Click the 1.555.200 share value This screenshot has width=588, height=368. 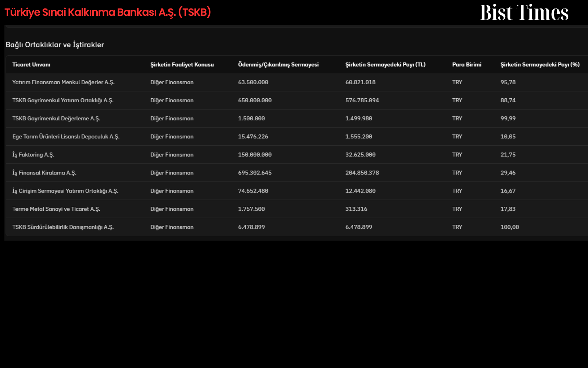[359, 137]
